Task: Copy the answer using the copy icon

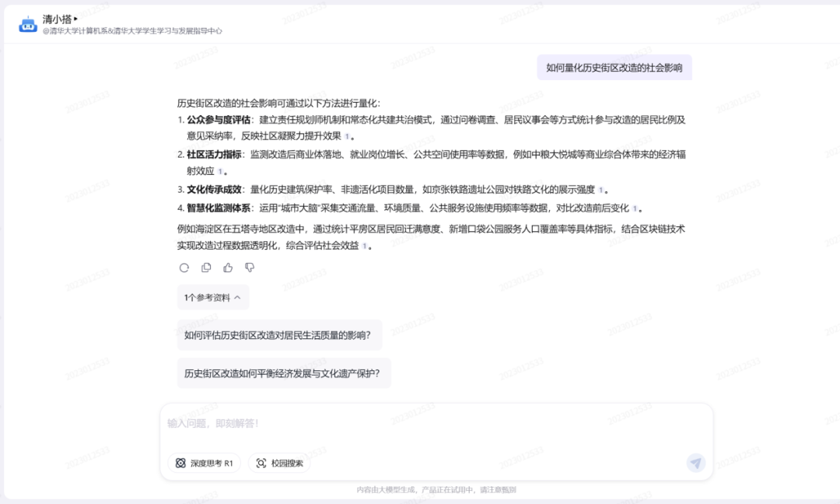Action: pos(205,268)
